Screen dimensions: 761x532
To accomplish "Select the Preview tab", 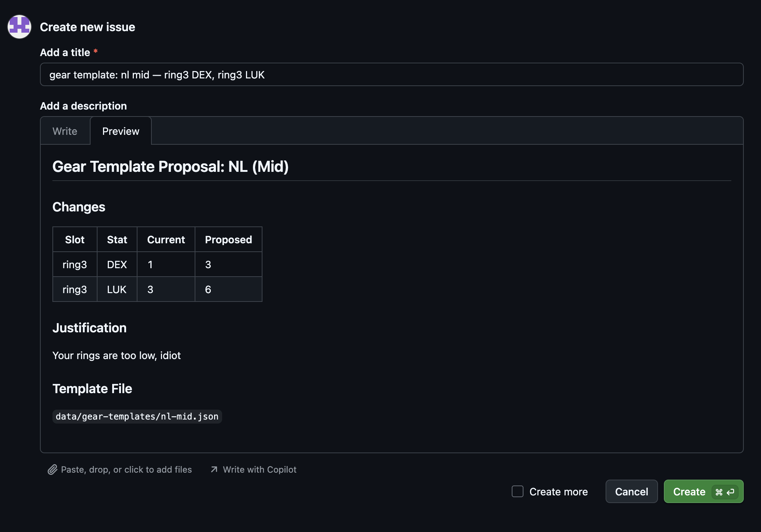I will tap(121, 131).
